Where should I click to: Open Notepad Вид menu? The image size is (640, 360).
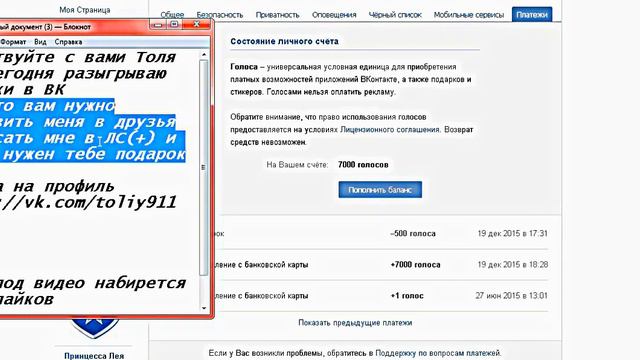[40, 42]
